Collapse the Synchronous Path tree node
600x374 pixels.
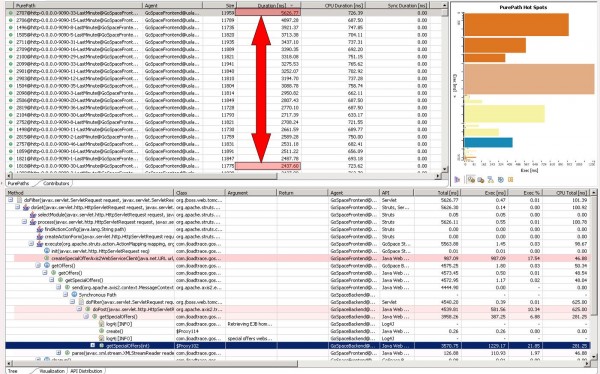(65, 295)
